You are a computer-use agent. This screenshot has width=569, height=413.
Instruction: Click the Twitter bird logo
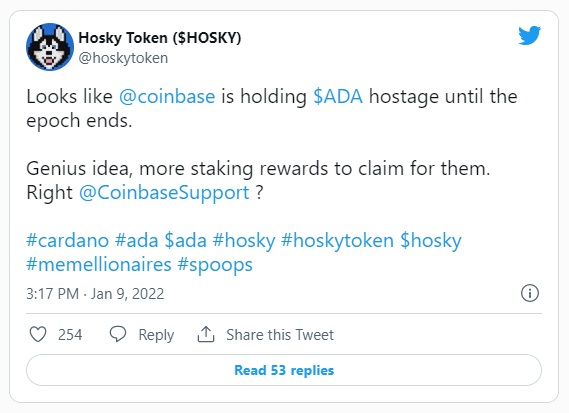[529, 35]
